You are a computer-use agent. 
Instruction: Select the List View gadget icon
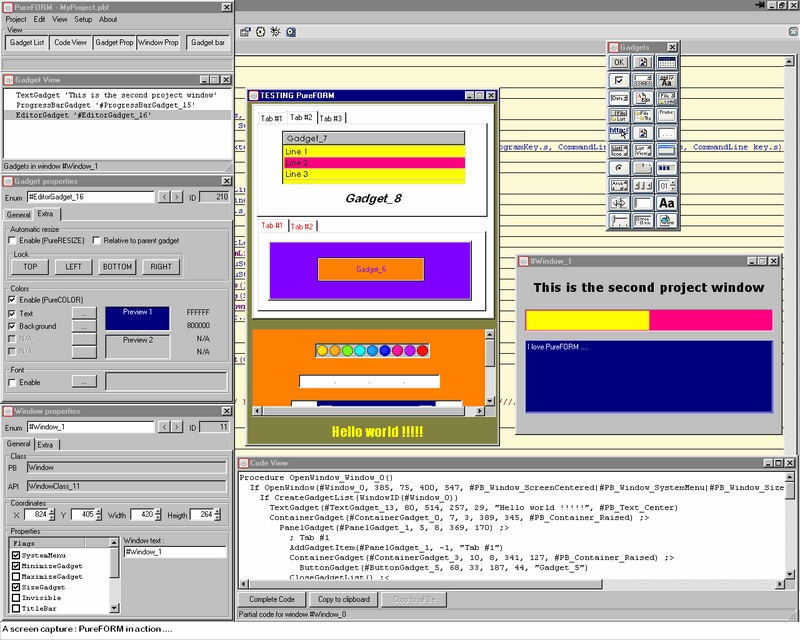pos(643,151)
